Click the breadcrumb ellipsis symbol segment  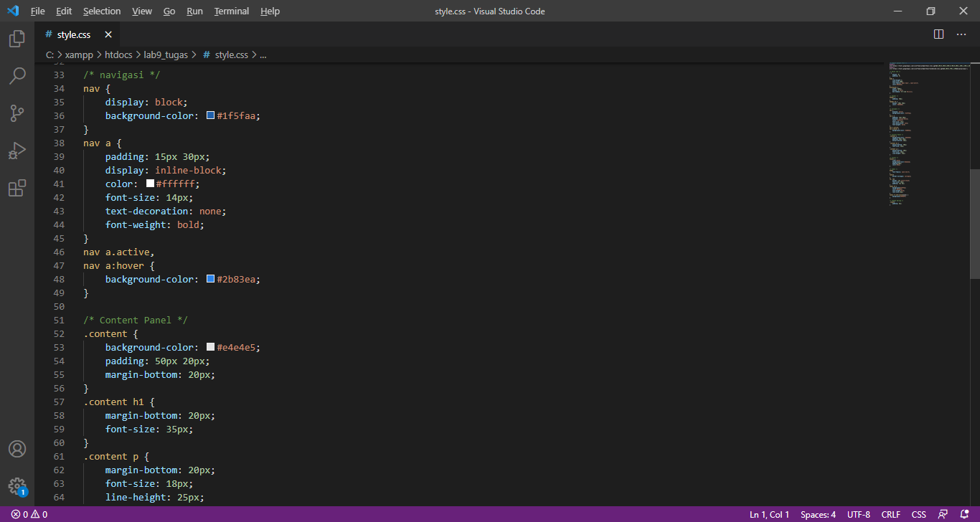coord(263,54)
